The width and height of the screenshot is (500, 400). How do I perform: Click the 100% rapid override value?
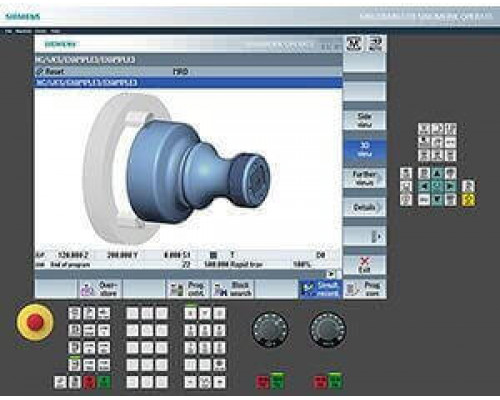[302, 265]
